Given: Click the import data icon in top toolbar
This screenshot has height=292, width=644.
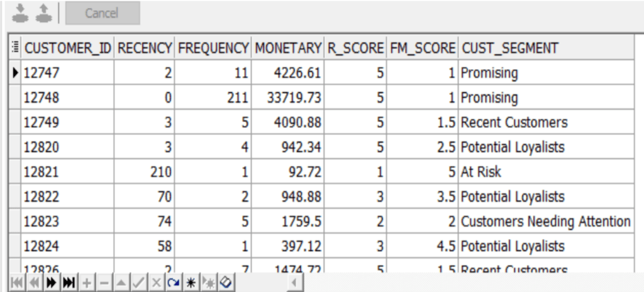Looking at the screenshot, I should (x=19, y=13).
